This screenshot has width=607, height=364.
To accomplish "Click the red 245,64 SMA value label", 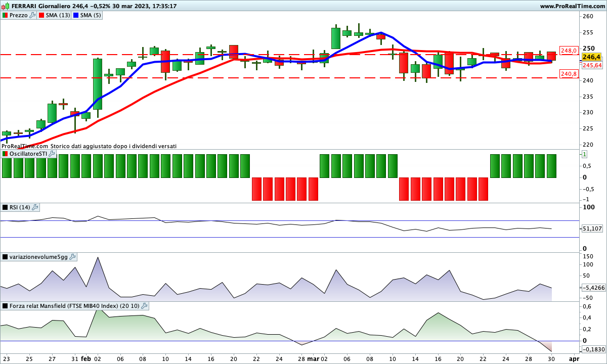I will tap(592, 65).
